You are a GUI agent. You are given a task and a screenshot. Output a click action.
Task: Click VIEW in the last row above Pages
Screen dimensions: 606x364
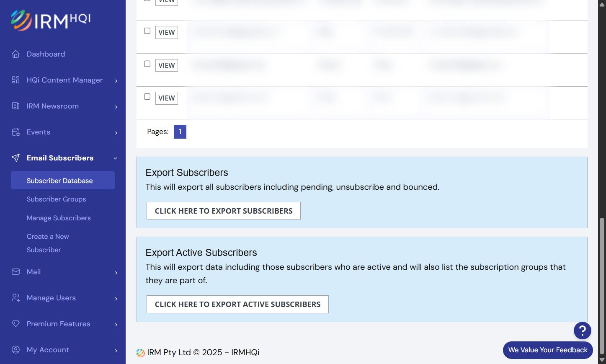click(x=167, y=98)
